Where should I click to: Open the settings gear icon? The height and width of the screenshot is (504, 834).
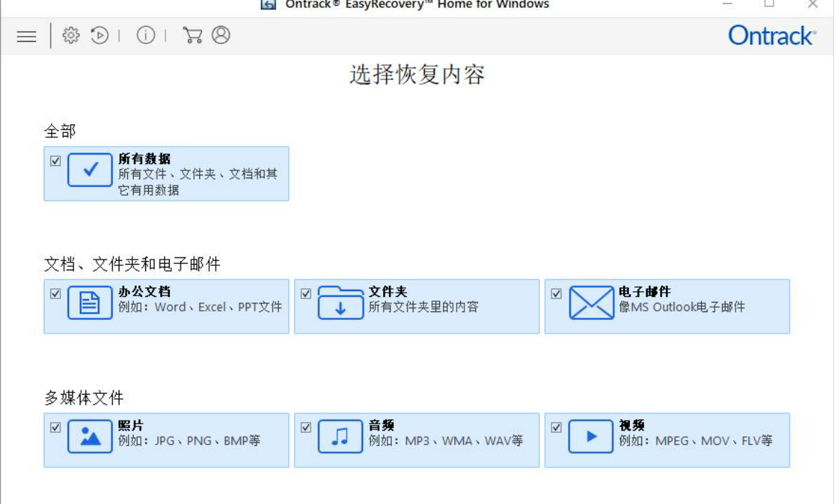coord(70,35)
